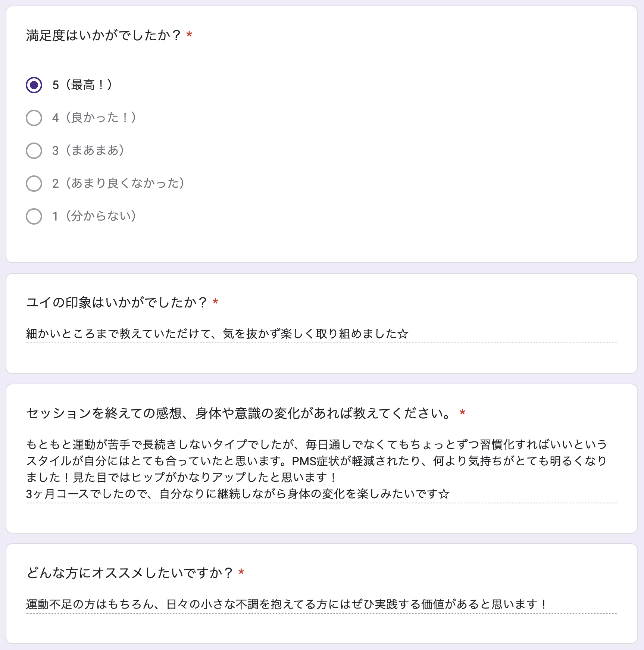The image size is (644, 650).
Task: Select the 5（最高！）radio option
Action: click(34, 85)
